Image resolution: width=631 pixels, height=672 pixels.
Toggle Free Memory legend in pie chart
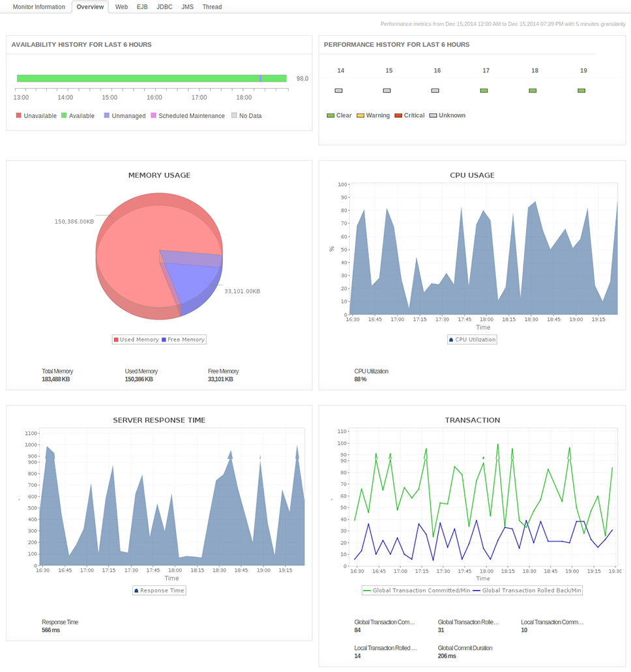click(164, 340)
